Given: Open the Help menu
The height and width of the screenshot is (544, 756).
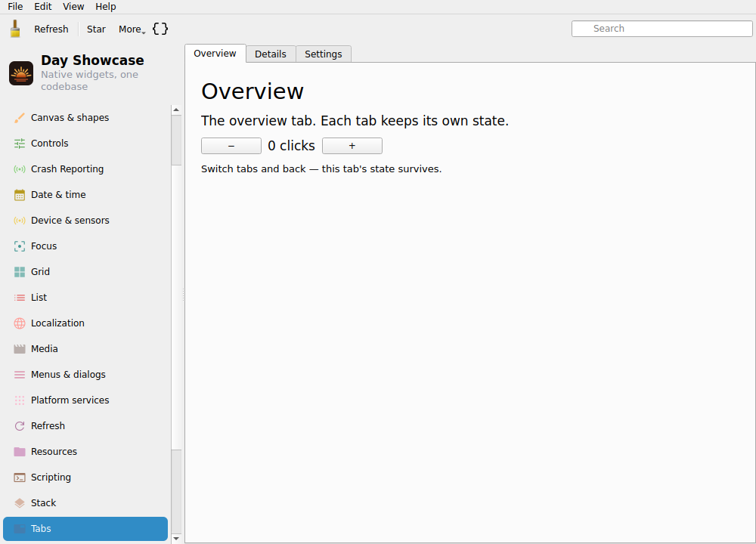Looking at the screenshot, I should pos(106,6).
